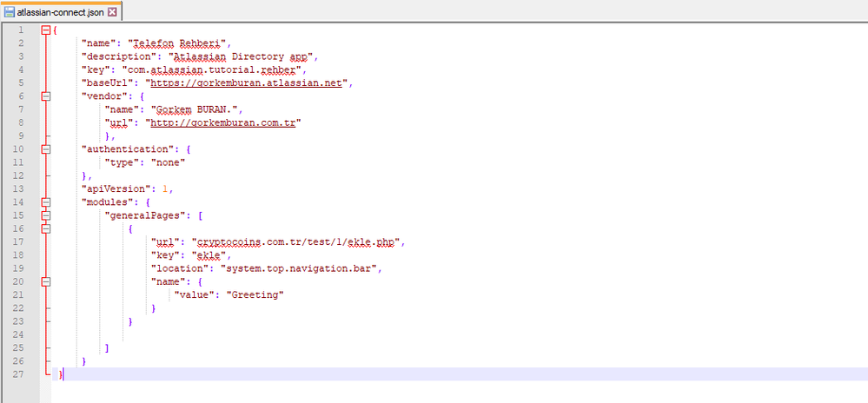The height and width of the screenshot is (403, 868).
Task: Click the "apiVersion" key text
Action: pyautogui.click(x=116, y=189)
